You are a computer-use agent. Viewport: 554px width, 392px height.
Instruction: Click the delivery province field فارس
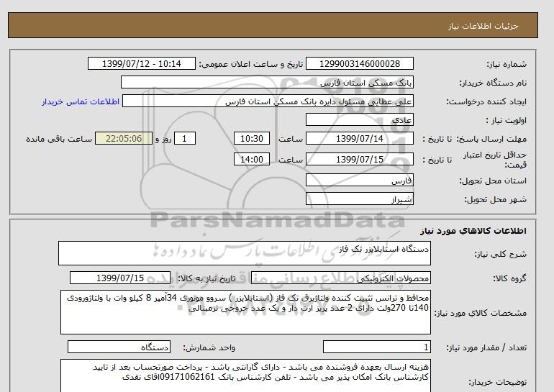click(x=359, y=181)
